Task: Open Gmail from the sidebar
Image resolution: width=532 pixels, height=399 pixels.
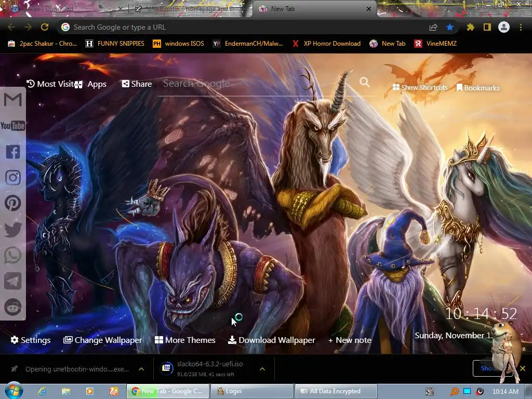Action: pos(13,100)
